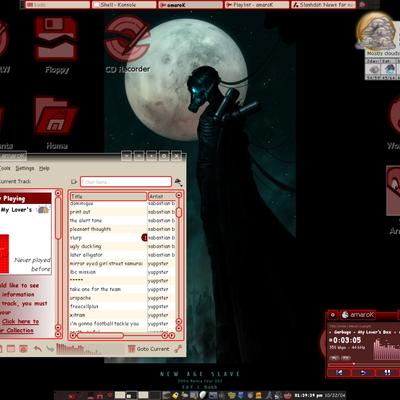The image size is (400, 400).
Task: Sort playlist by Artist column header
Action: (162, 196)
